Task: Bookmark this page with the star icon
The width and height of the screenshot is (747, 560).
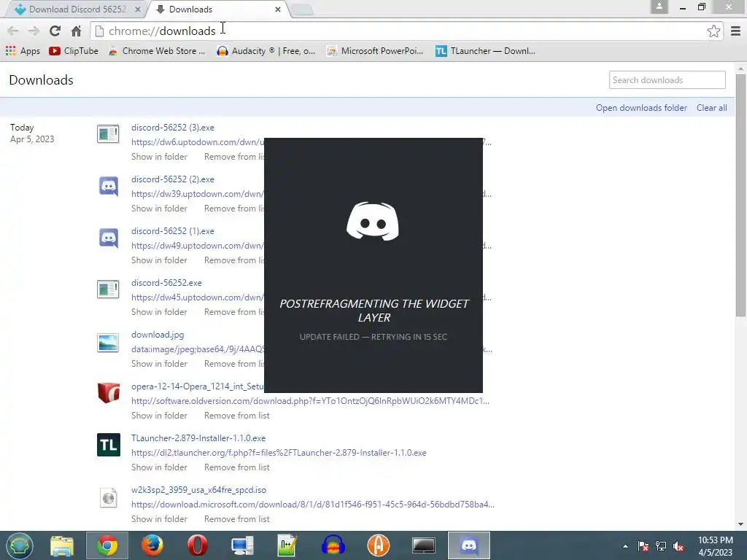Action: click(x=713, y=31)
